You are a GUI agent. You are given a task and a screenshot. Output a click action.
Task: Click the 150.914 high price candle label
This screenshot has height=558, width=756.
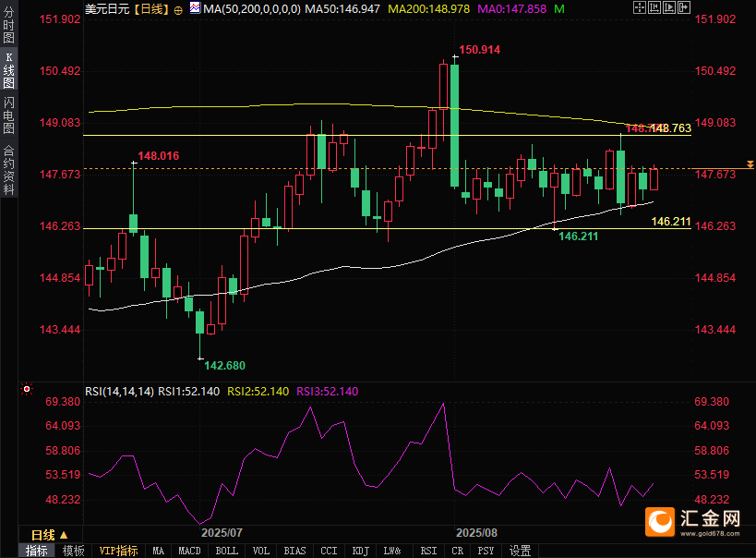[x=479, y=50]
